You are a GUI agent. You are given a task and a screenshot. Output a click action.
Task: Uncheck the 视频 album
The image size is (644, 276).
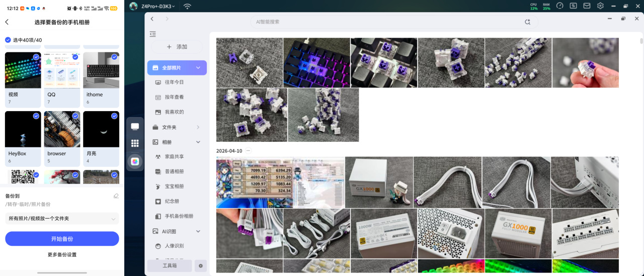[x=36, y=57]
